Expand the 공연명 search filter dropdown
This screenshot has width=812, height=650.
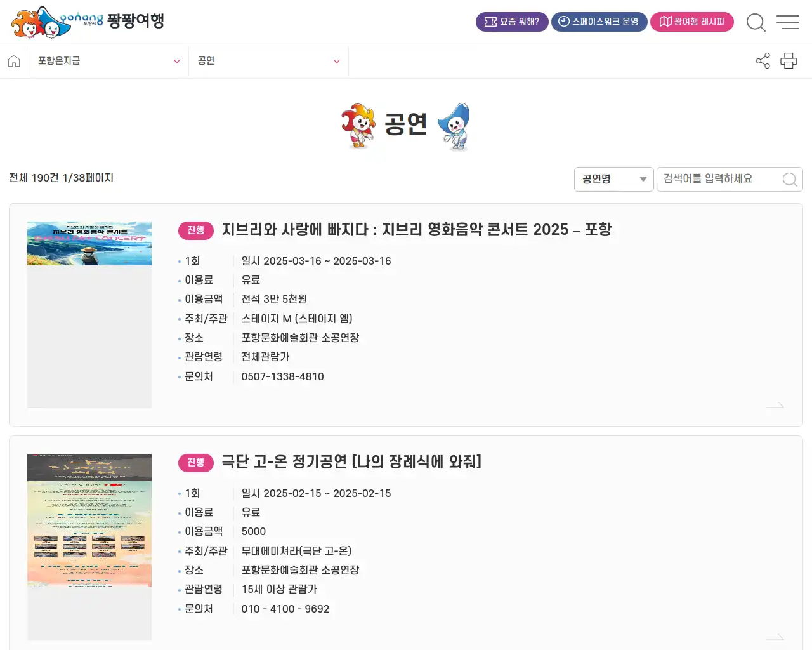tap(613, 179)
